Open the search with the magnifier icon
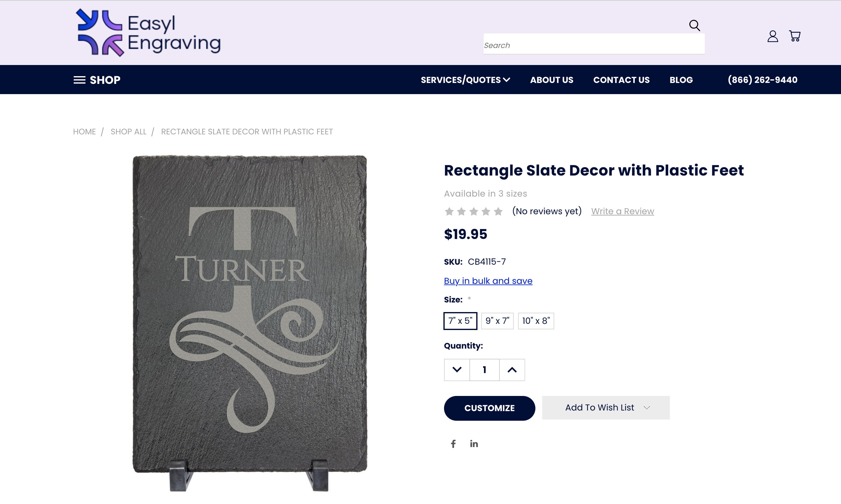 point(695,25)
